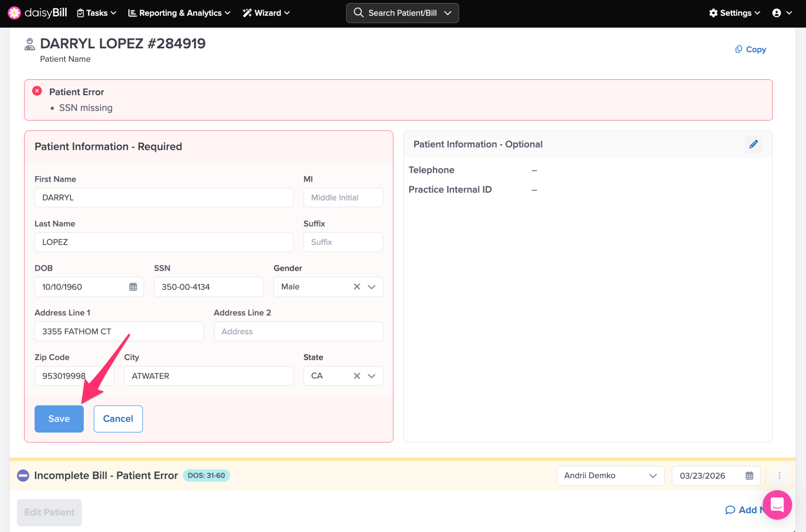Screen dimensions: 806x532
Task: Click the pencil edit icon for Optional info
Action: [753, 144]
